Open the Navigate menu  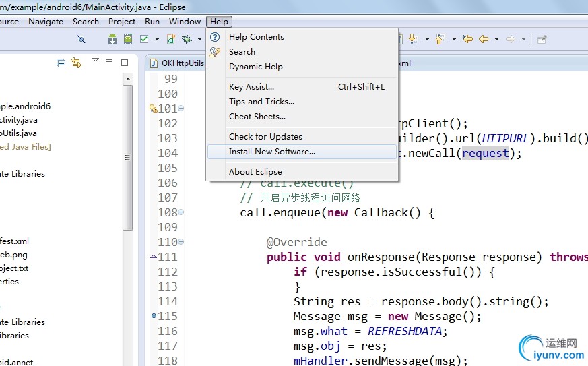[46, 22]
